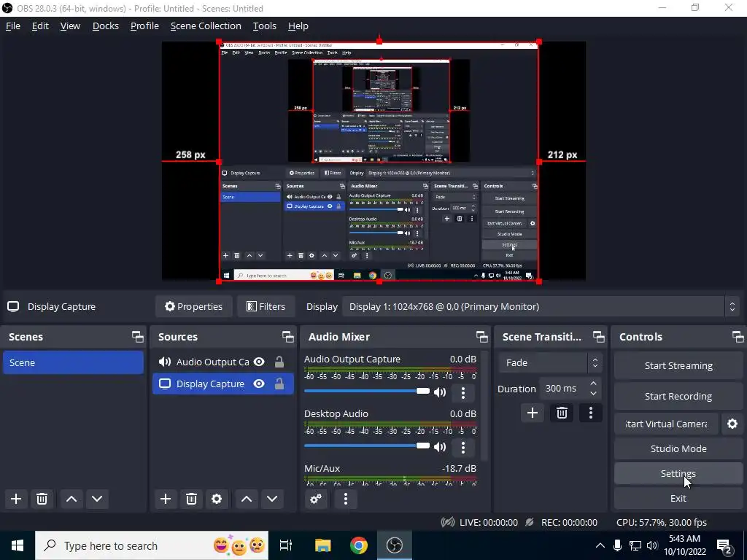The image size is (747, 560).
Task: Hide Audio Output Capture source eye
Action: tap(259, 362)
